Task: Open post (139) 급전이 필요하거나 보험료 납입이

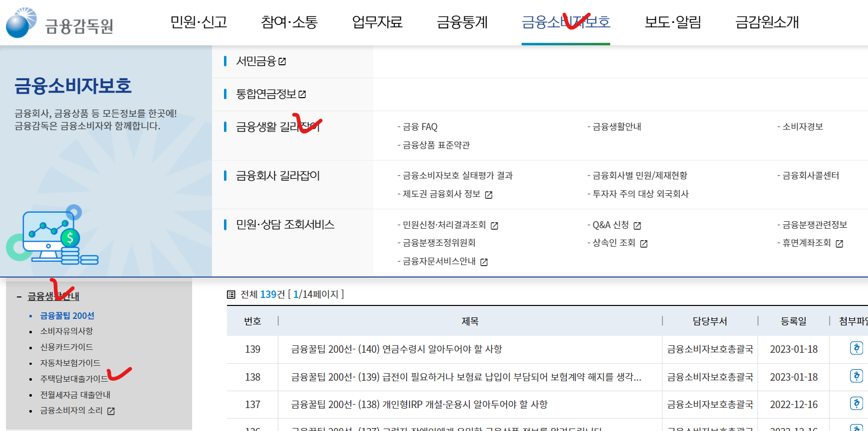Action: [x=466, y=377]
